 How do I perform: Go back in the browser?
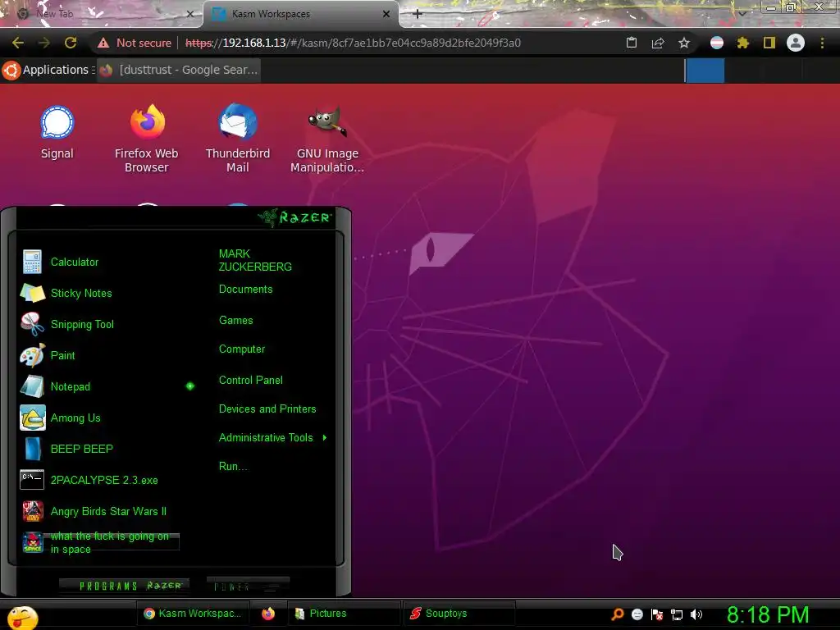click(18, 43)
